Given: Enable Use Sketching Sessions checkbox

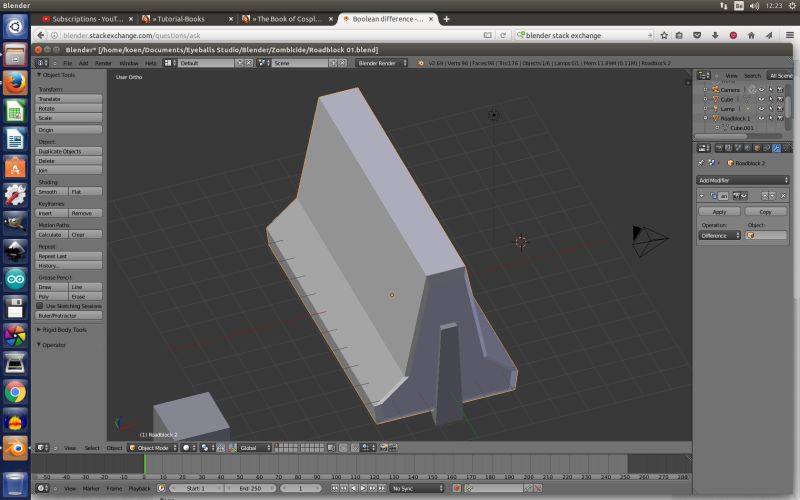Looking at the screenshot, I should tap(40, 306).
